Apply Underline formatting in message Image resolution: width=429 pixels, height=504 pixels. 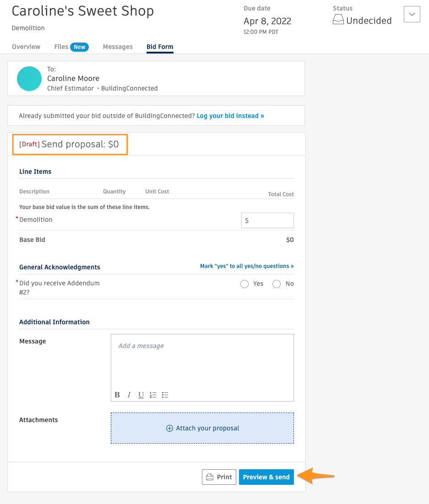pyautogui.click(x=141, y=395)
